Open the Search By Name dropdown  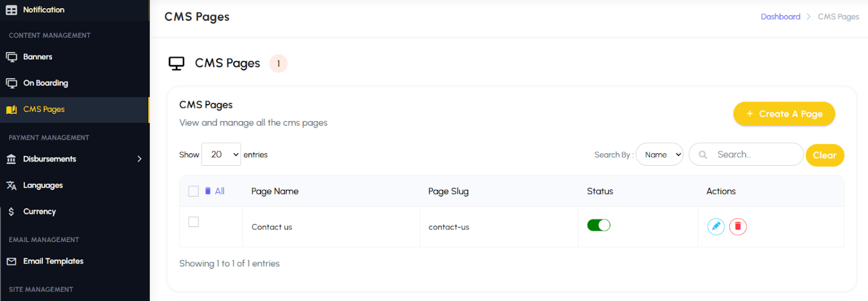(660, 154)
